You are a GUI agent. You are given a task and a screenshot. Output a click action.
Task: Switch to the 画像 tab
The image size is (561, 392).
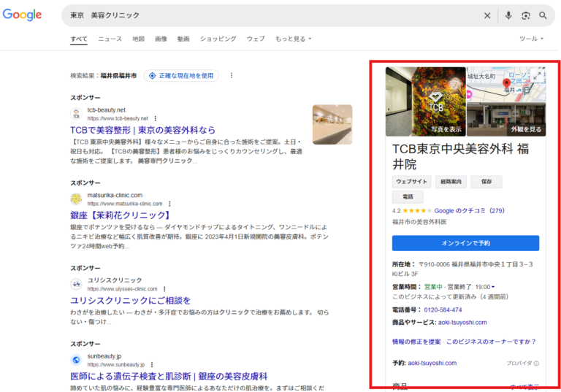tap(161, 39)
